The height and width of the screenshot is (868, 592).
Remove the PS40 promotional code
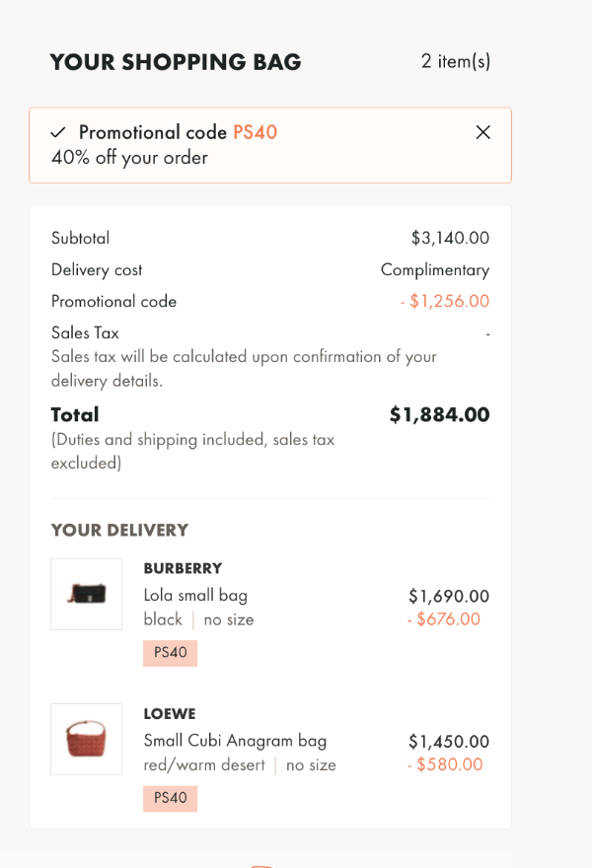(482, 132)
